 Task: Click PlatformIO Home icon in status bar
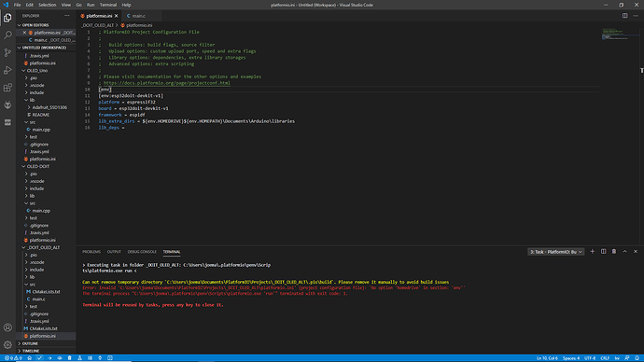30,358
